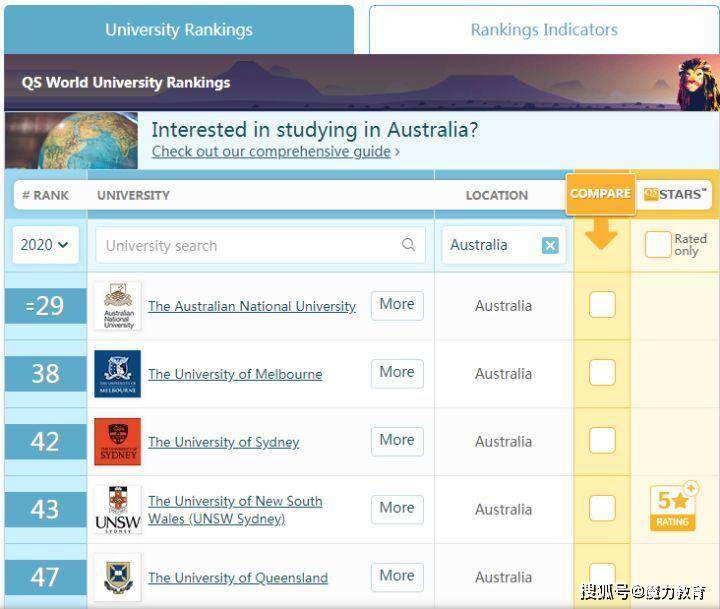720x609 pixels.
Task: Click the rank =29 cell
Action: (45, 306)
